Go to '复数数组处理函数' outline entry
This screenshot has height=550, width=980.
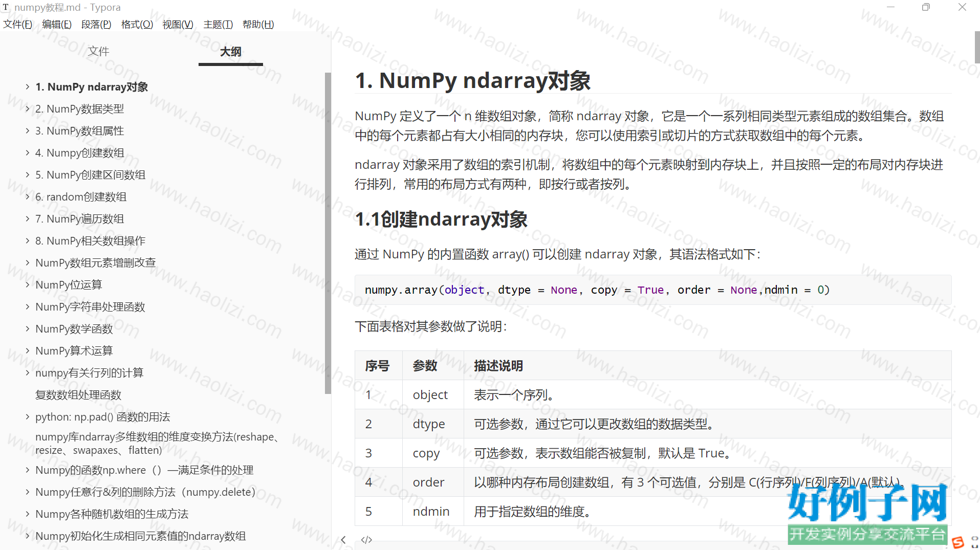coord(78,395)
